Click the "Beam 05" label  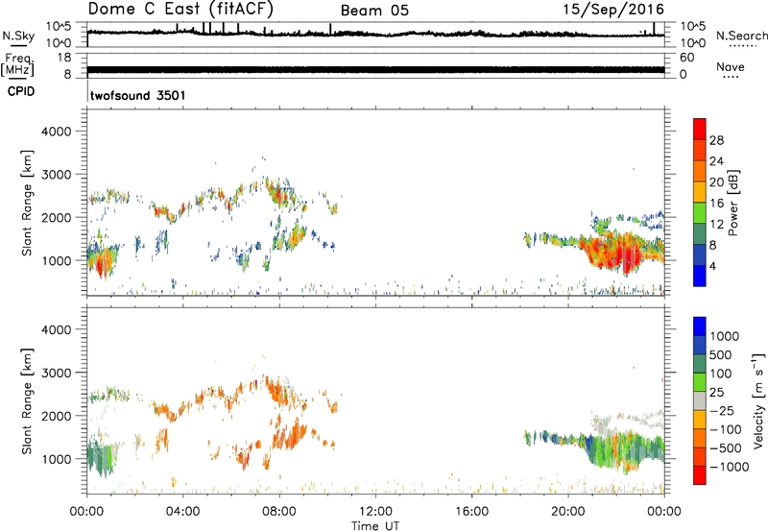pyautogui.click(x=374, y=11)
